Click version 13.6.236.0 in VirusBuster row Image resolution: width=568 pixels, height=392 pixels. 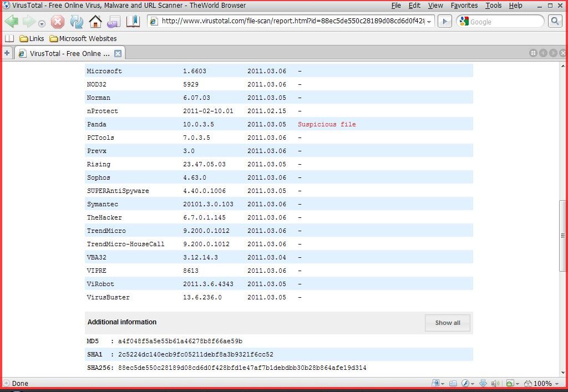(x=202, y=297)
